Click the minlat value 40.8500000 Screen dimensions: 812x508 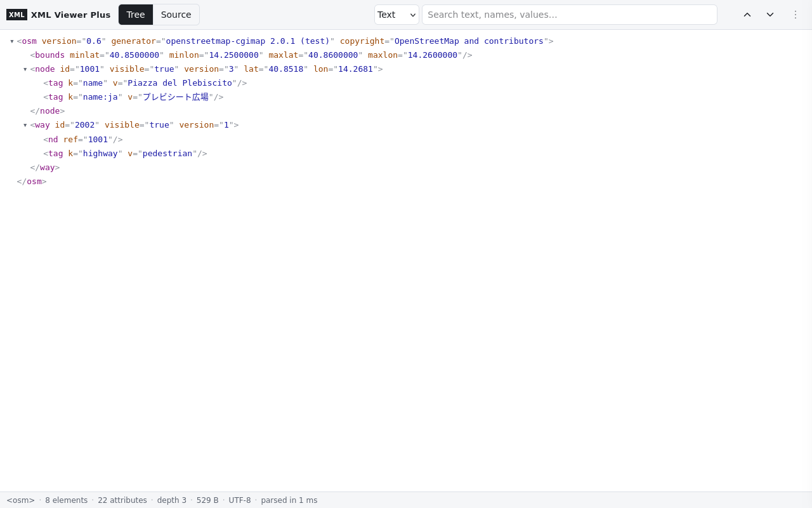pyautogui.click(x=134, y=55)
